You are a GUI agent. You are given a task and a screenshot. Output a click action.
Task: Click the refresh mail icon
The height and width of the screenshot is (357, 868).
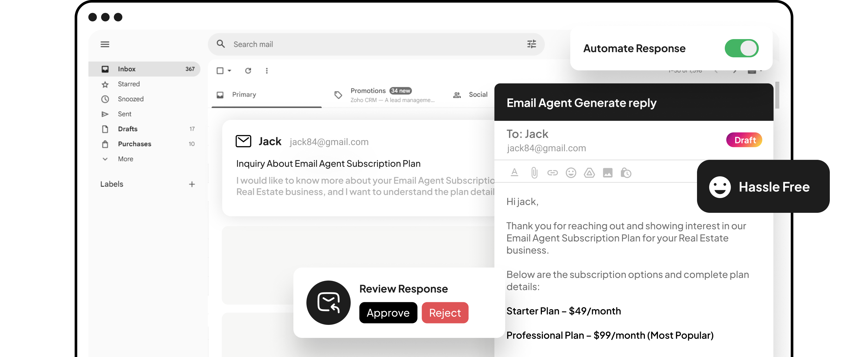[248, 70]
